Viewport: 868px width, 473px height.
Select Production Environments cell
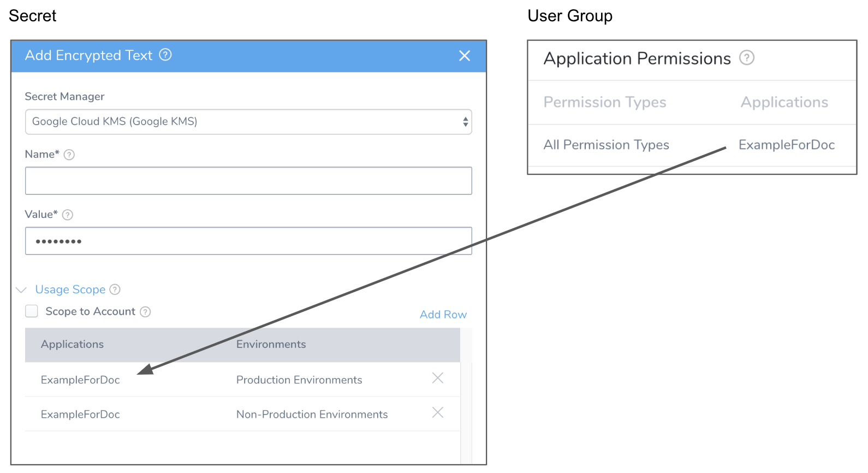299,380
